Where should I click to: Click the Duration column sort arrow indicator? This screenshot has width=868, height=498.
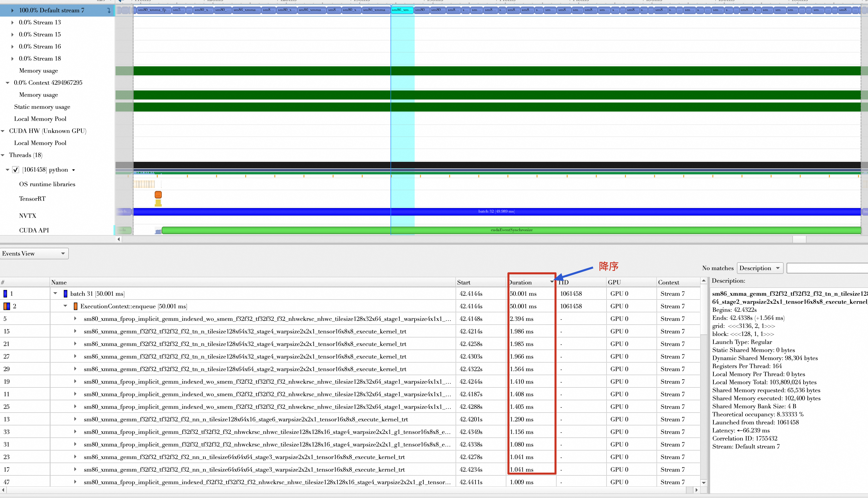(552, 282)
